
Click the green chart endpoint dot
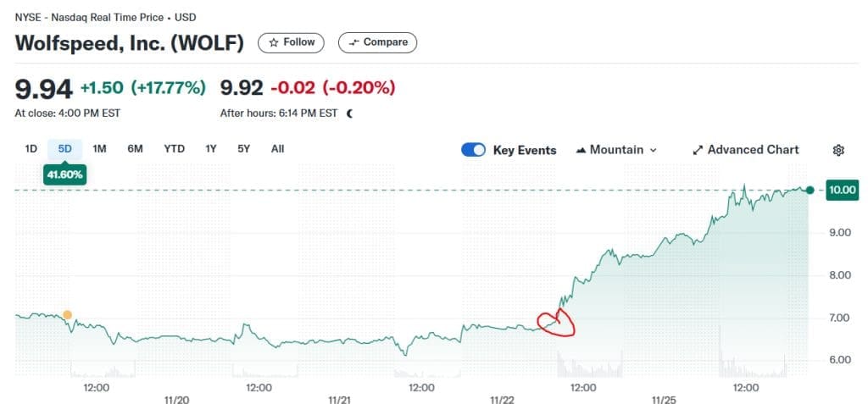click(x=810, y=190)
